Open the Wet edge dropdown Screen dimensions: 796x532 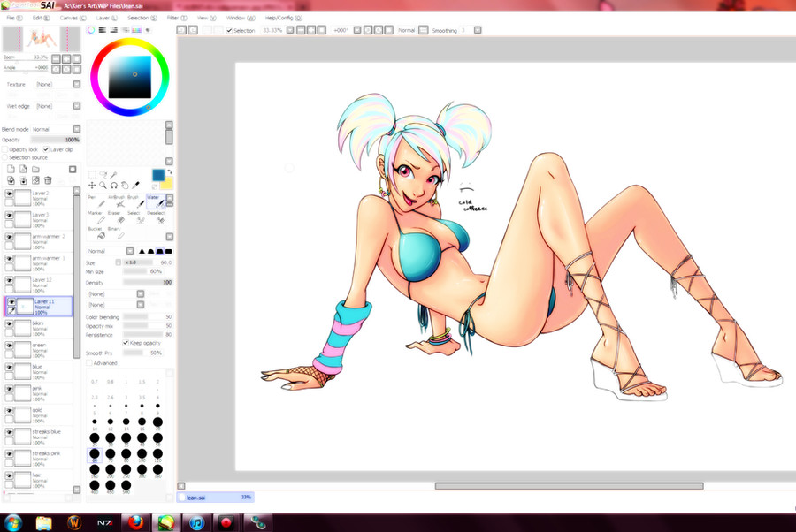(x=77, y=106)
